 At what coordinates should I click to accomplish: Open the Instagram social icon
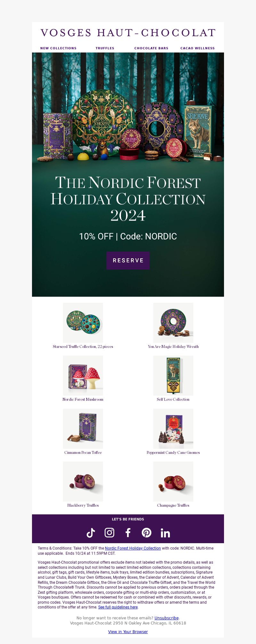pos(109,533)
